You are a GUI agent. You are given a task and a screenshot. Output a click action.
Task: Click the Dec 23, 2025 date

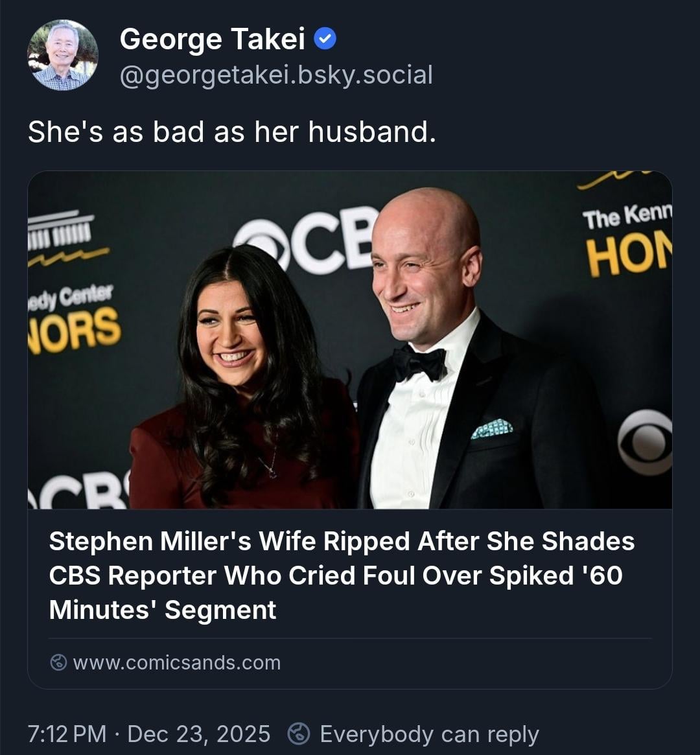(199, 734)
